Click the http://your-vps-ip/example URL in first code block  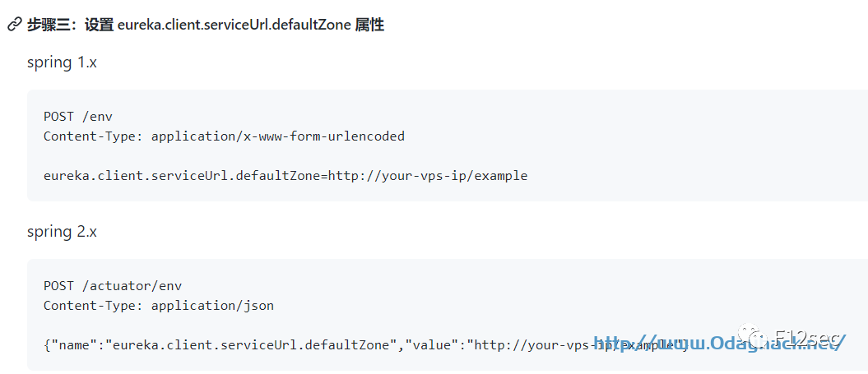[428, 176]
